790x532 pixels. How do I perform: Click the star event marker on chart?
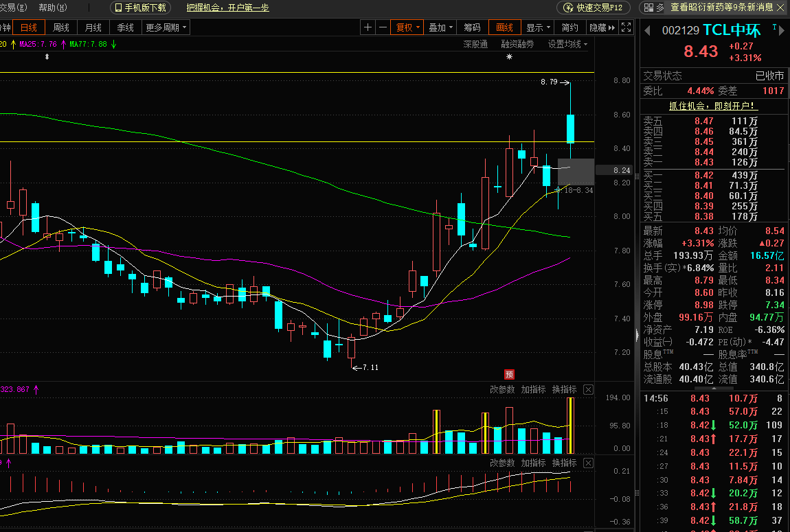(509, 57)
